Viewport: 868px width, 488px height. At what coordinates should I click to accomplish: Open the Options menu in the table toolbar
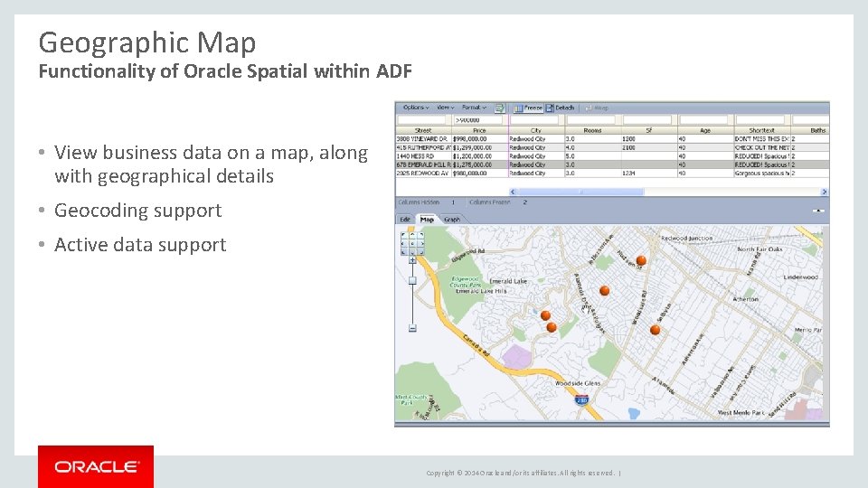tap(416, 108)
